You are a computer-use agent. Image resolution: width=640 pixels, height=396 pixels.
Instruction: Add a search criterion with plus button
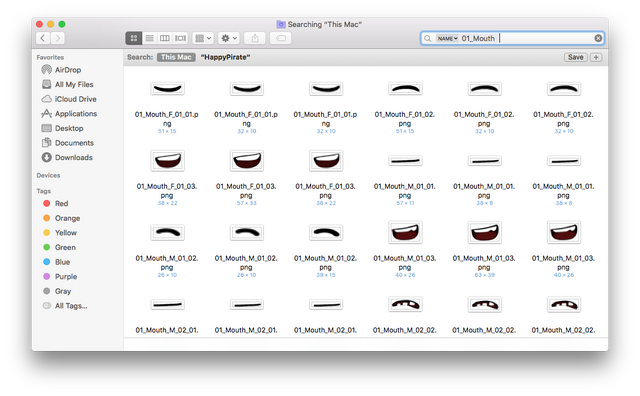[x=596, y=57]
